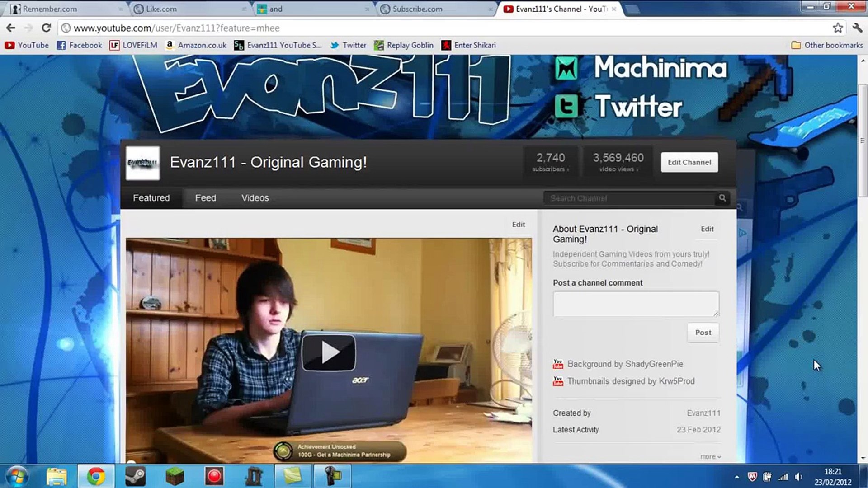Click the Search Channel magnifier icon
This screenshot has height=488, width=868.
click(722, 198)
